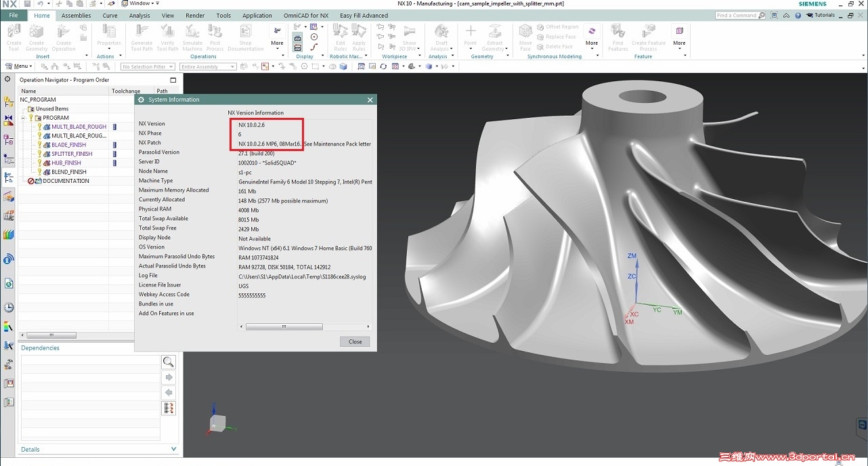Click the left arrow icon in Dependencies panel

pos(169,393)
